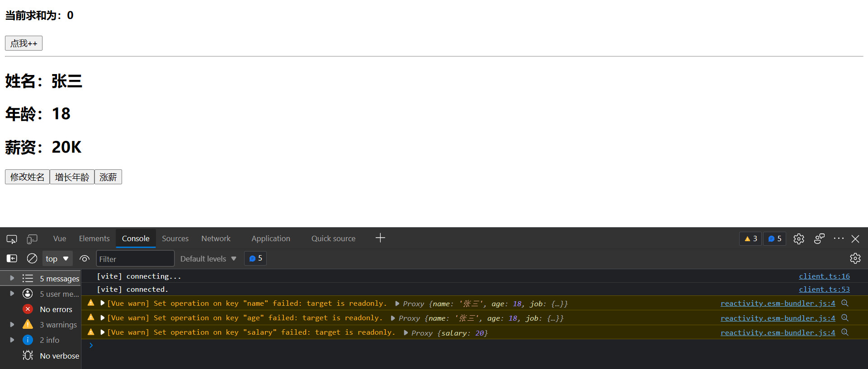Image resolution: width=868 pixels, height=369 pixels.
Task: Expand the 3 warnings group arrow
Action: pos(12,325)
